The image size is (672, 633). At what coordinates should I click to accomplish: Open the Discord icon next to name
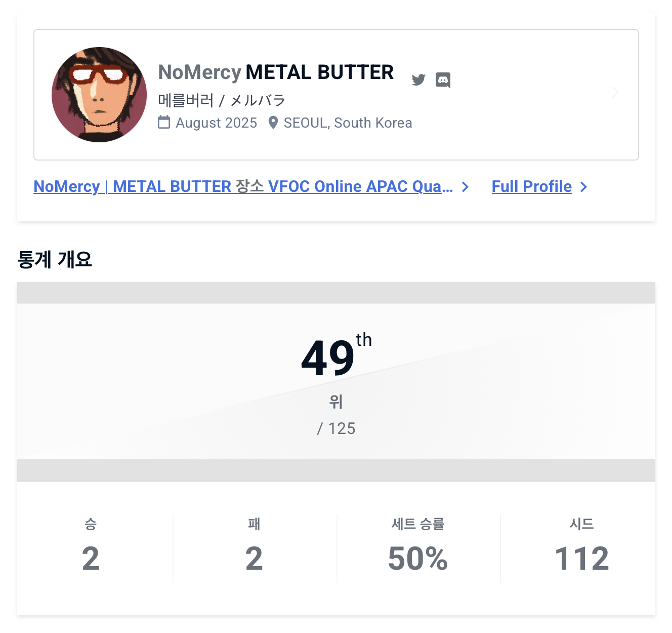click(443, 80)
